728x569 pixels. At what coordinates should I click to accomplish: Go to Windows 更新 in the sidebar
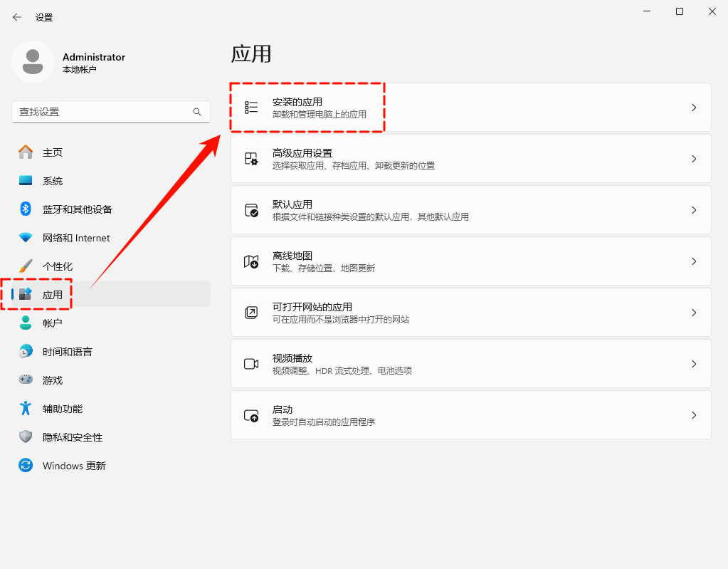(x=74, y=466)
